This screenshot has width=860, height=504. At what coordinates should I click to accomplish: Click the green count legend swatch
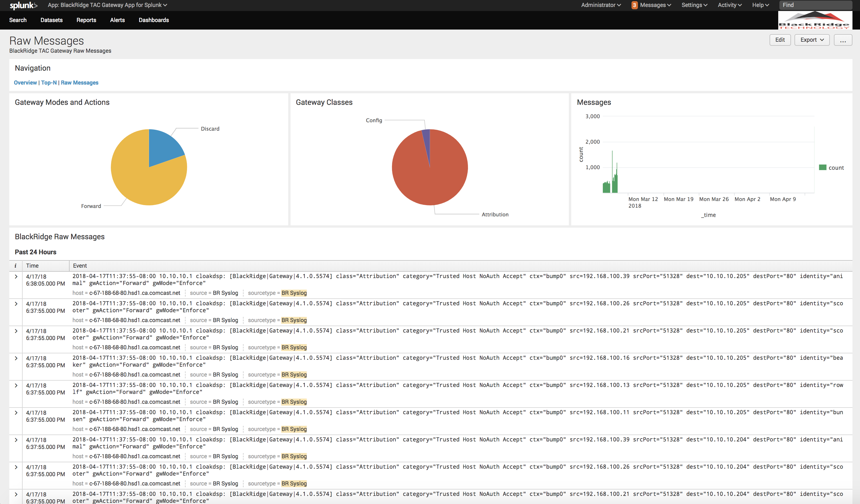coord(823,167)
